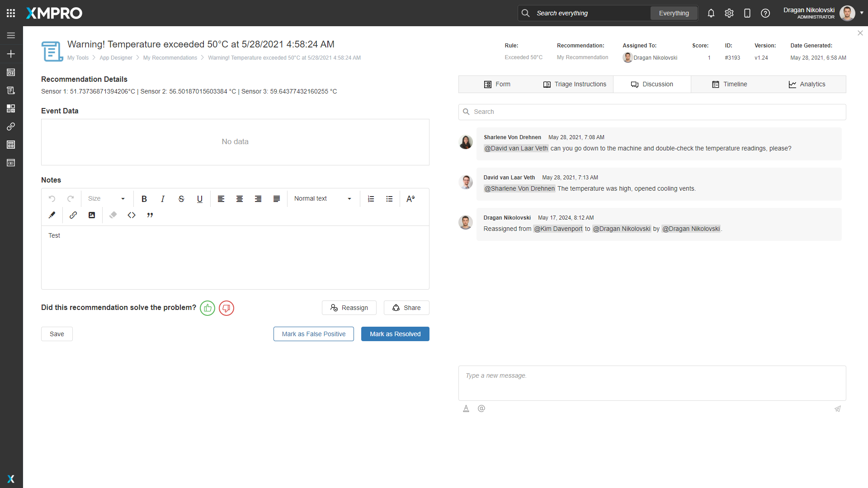The image size is (868, 488).
Task: Click the thumbs up feedback icon
Action: coord(208,308)
